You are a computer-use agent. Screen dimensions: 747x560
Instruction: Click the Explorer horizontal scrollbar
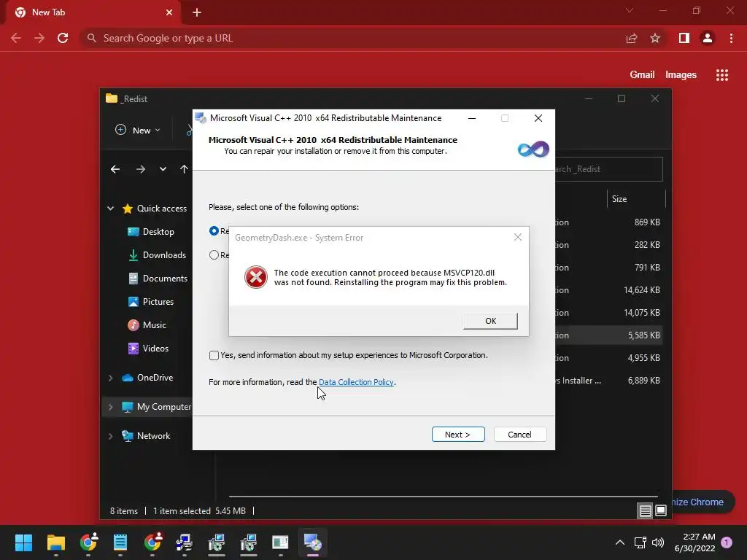(443, 496)
